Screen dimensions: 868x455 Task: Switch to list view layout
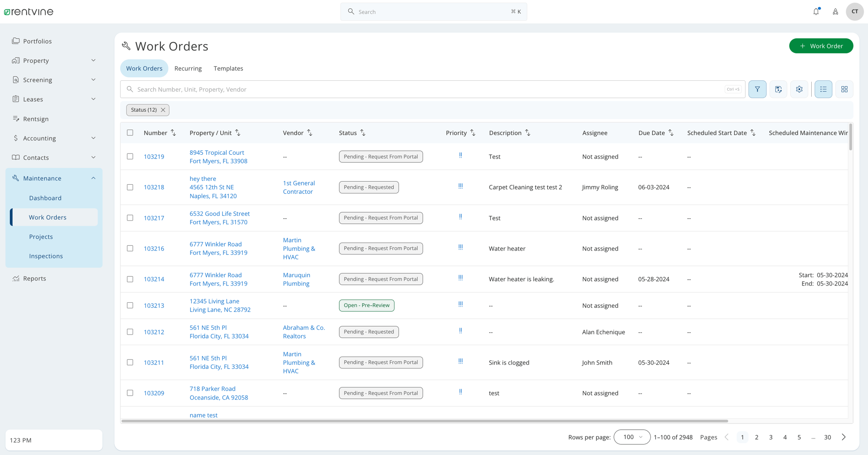823,89
